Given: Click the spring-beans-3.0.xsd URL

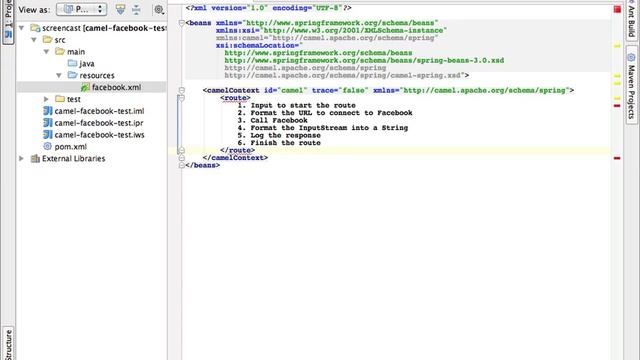Looking at the screenshot, I should click(364, 60).
